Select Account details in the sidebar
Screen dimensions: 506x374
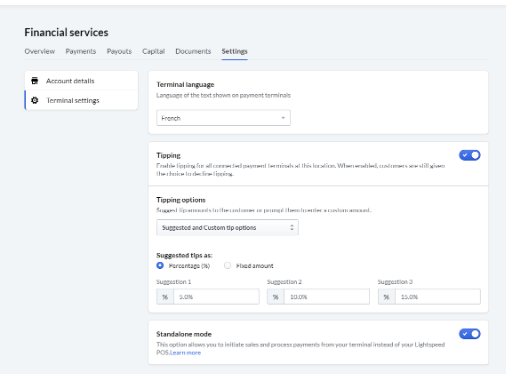81,81
